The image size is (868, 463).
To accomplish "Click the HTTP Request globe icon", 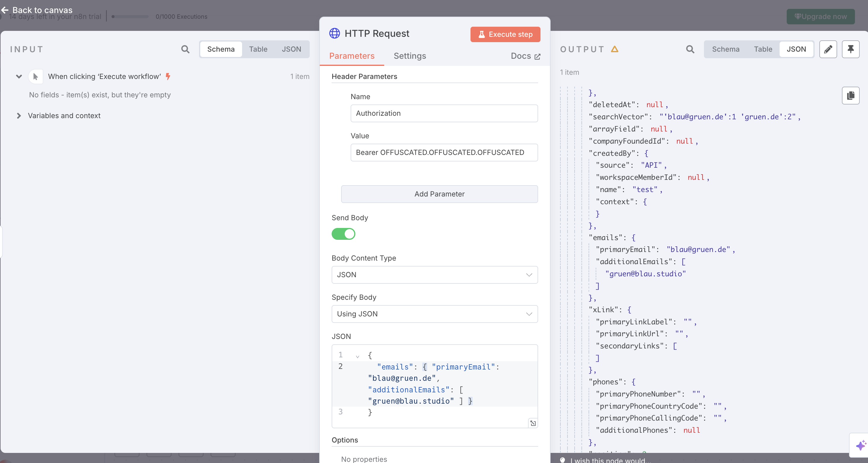I will pyautogui.click(x=334, y=33).
